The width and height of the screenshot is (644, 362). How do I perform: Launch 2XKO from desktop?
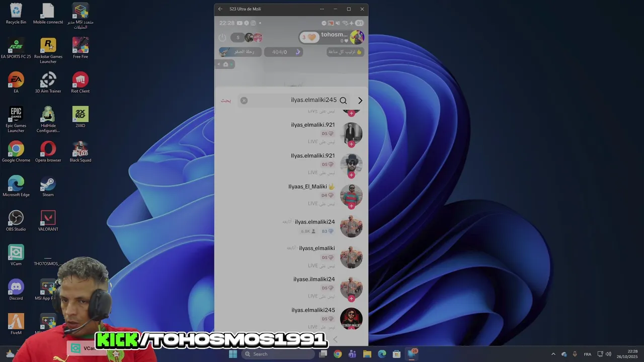(80, 117)
